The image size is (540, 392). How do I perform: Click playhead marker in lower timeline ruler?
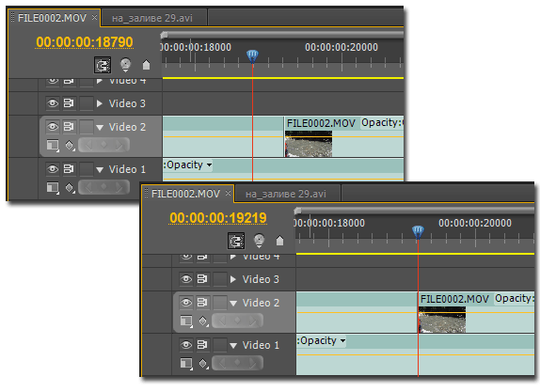coord(418,231)
